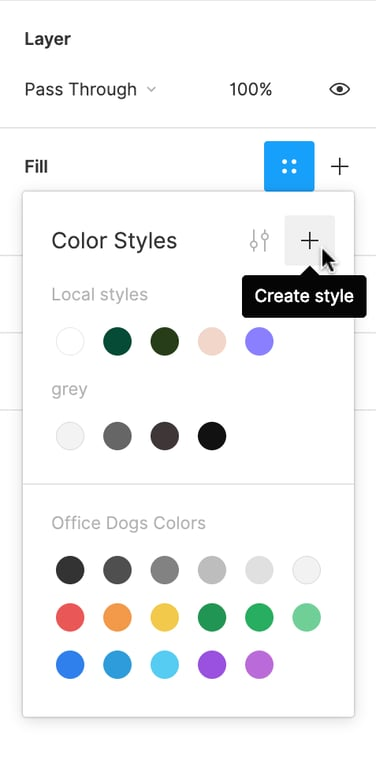Pick the light mint green Office Dogs color
The height and width of the screenshot is (768, 376).
[x=306, y=617]
